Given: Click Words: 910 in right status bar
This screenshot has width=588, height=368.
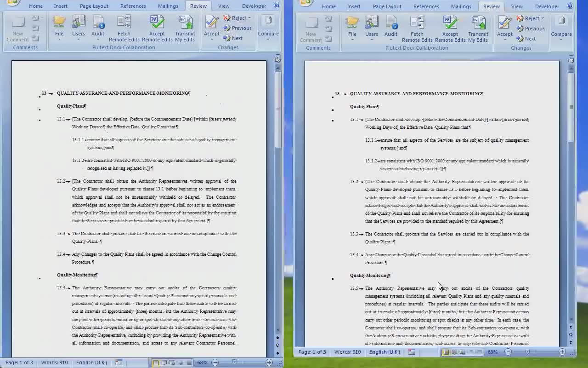Looking at the screenshot, I should click(x=347, y=352).
